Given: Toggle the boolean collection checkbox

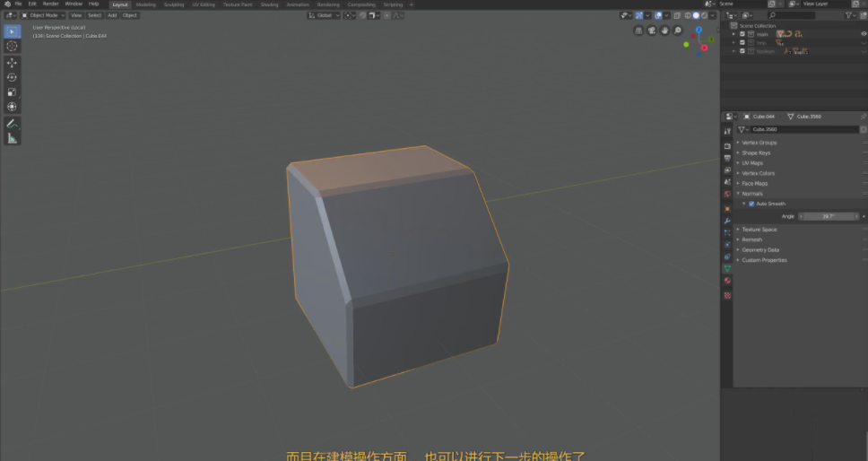Looking at the screenshot, I should tap(742, 51).
